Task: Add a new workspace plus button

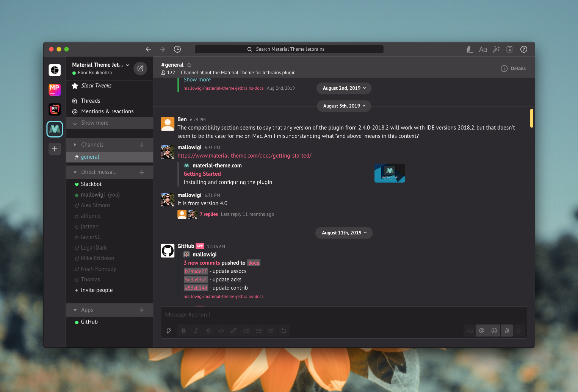Action: point(55,149)
